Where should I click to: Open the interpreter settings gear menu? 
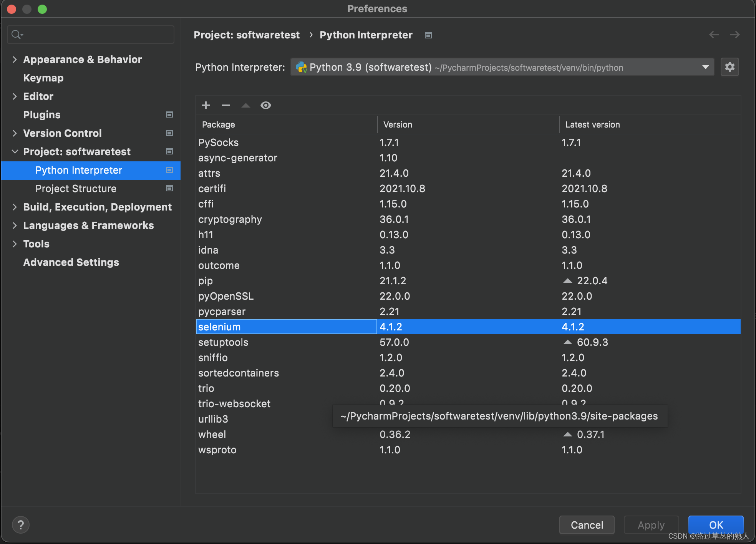tap(730, 67)
